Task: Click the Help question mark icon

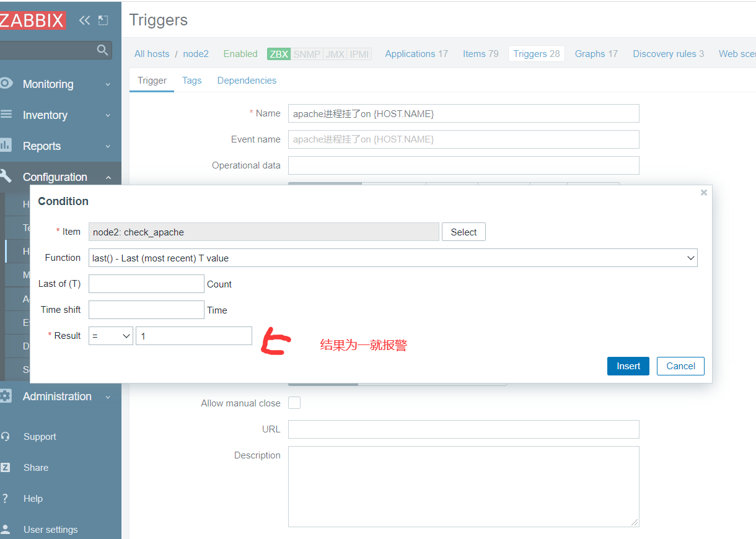Action: [5, 498]
